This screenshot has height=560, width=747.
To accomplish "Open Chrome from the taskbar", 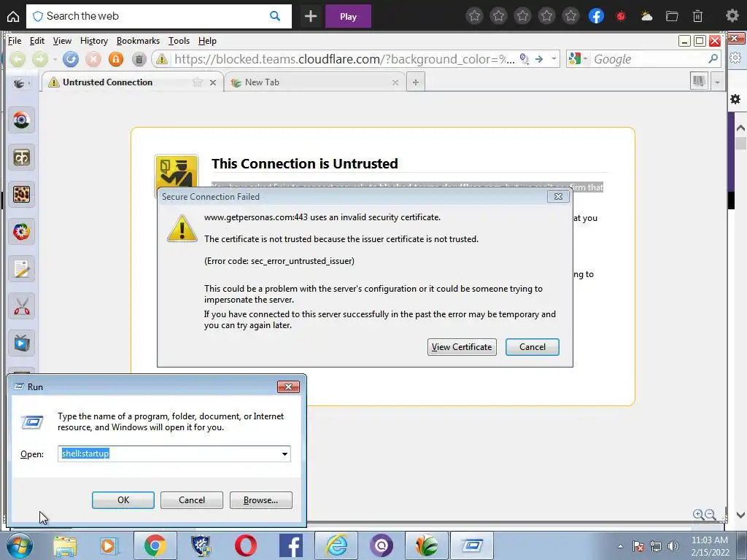I will point(155,545).
